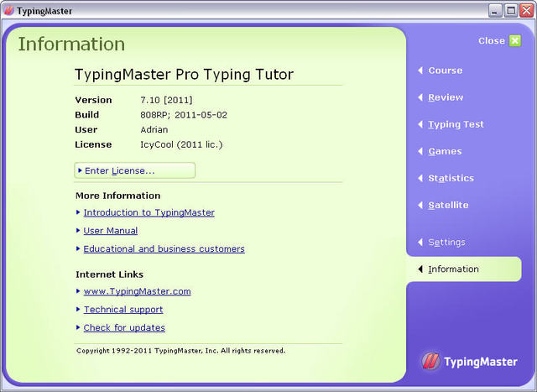Click the arrow inside Enter License button

[80, 170]
